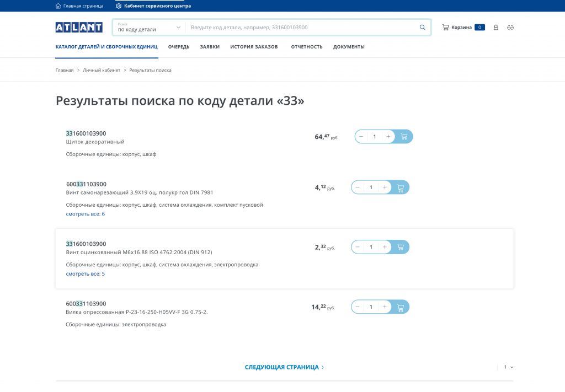Add Щиток декоративный to cart
Image resolution: width=565 pixels, height=392 pixels.
pos(404,137)
